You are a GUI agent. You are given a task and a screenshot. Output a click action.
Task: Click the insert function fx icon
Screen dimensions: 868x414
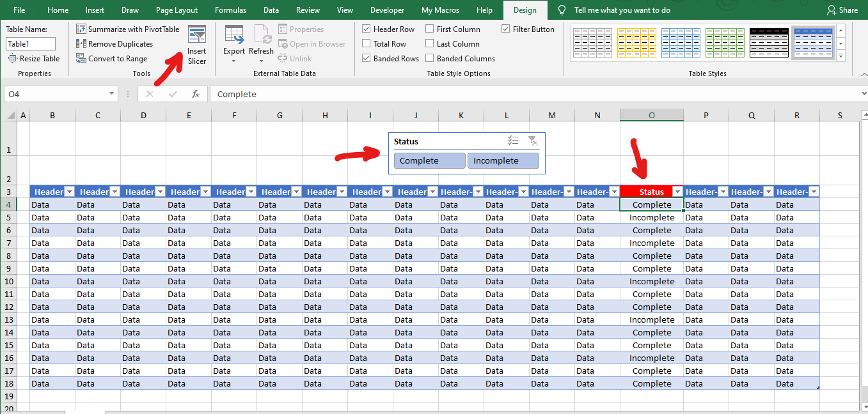pyautogui.click(x=196, y=94)
